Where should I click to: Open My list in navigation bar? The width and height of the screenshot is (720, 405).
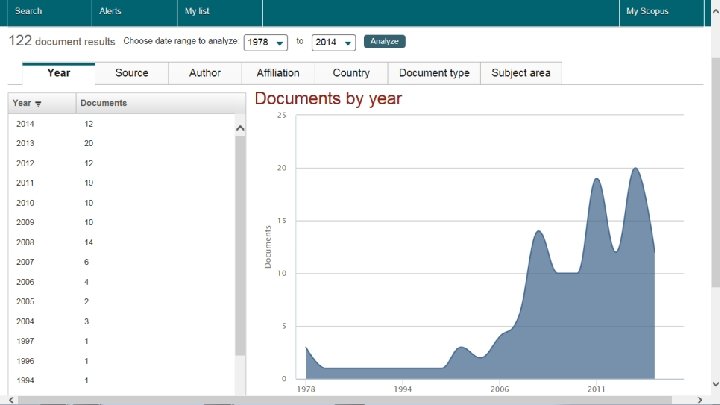tap(197, 11)
